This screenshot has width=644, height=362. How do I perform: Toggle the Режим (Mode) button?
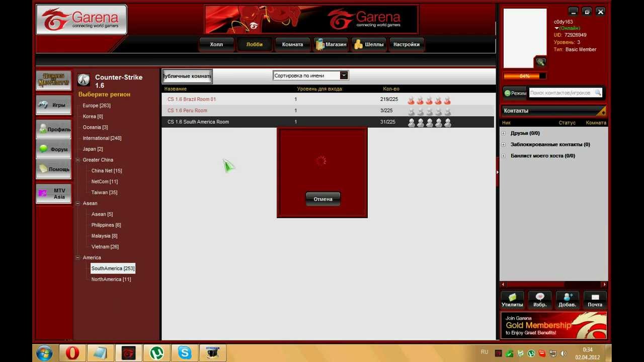coord(515,93)
